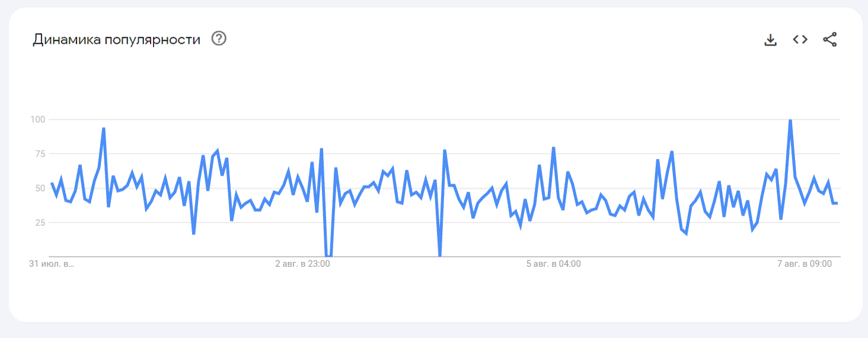Click the "7 авг. в 09:00" axis label
The width and height of the screenshot is (868, 338).
click(x=805, y=264)
